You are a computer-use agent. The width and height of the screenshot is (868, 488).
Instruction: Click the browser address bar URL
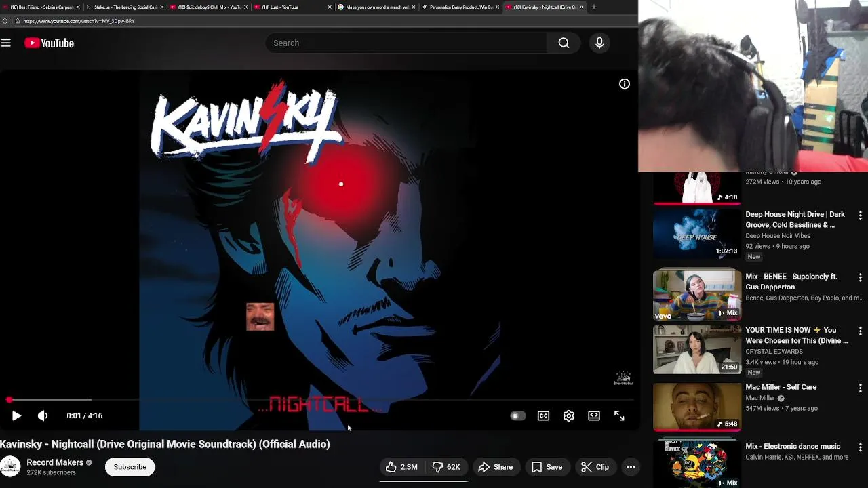point(79,21)
